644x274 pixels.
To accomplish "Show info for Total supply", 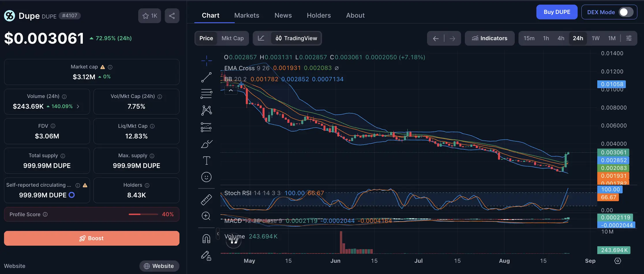I will 63,156.
